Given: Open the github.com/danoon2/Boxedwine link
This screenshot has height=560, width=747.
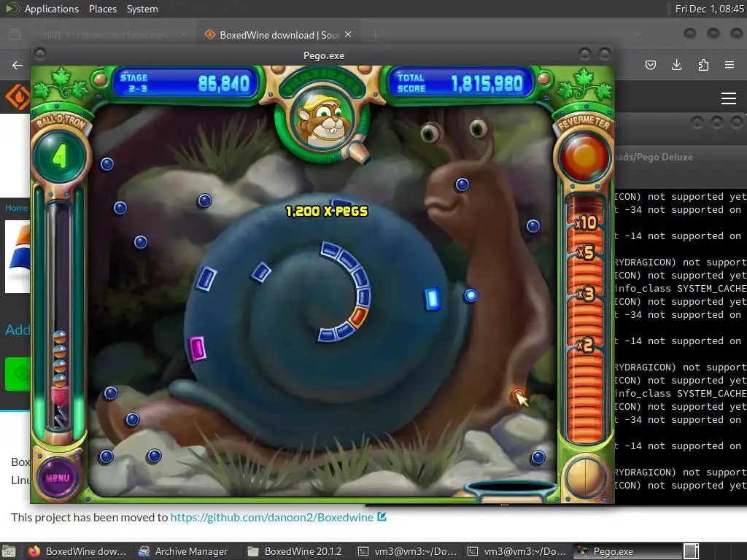Looking at the screenshot, I should click(x=271, y=517).
